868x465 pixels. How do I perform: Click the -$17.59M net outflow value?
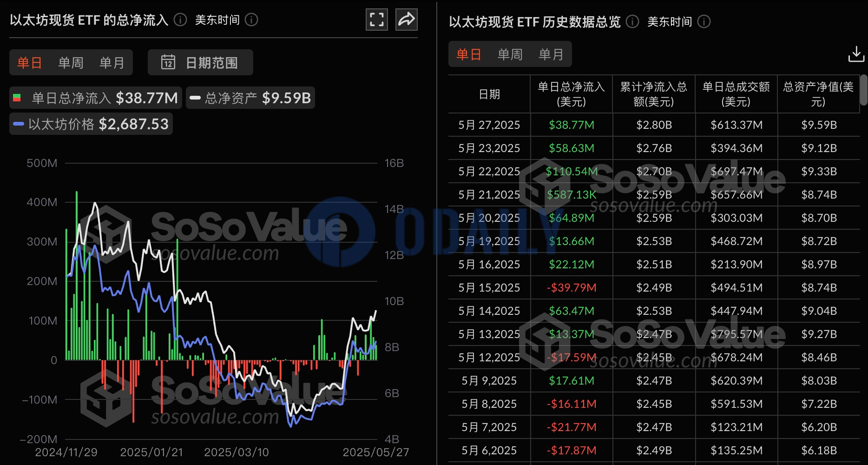point(572,357)
